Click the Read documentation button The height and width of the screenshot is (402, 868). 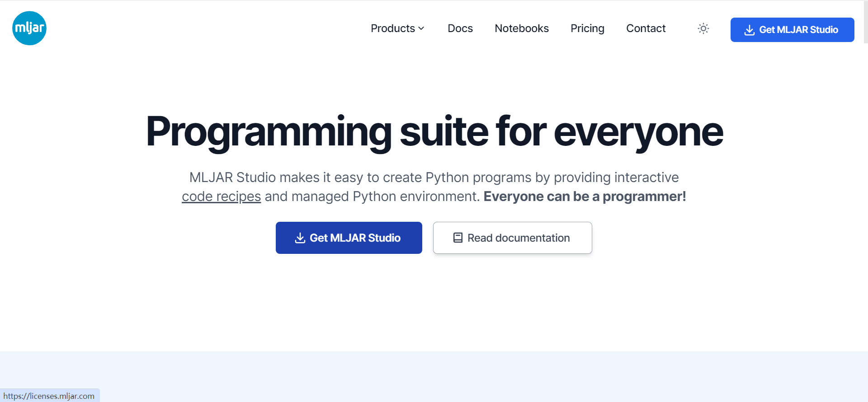pyautogui.click(x=512, y=238)
